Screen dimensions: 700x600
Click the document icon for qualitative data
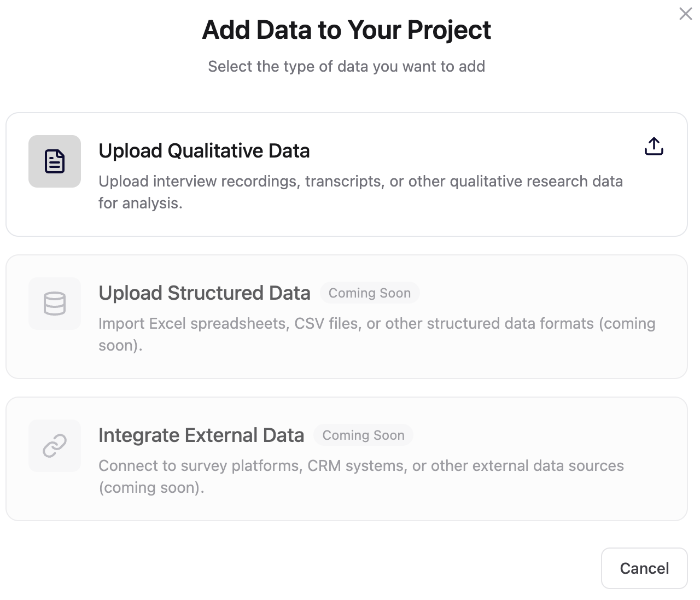coord(54,161)
